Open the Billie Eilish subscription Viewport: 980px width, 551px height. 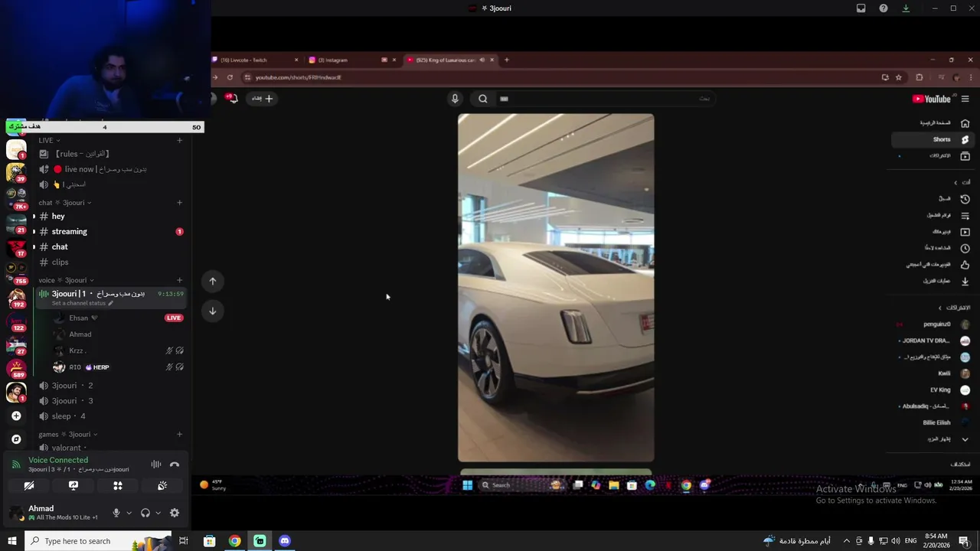click(935, 422)
